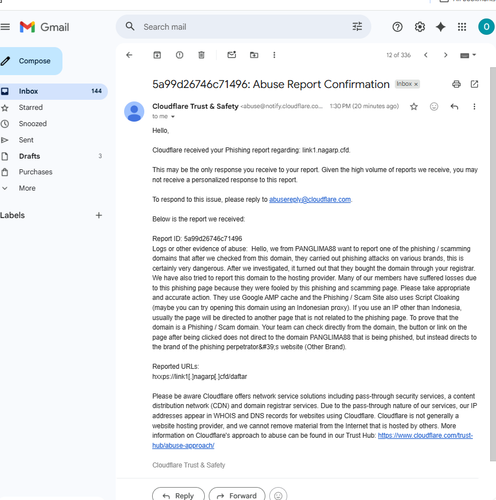
Task: Open message More options menu
Action: point(474,107)
